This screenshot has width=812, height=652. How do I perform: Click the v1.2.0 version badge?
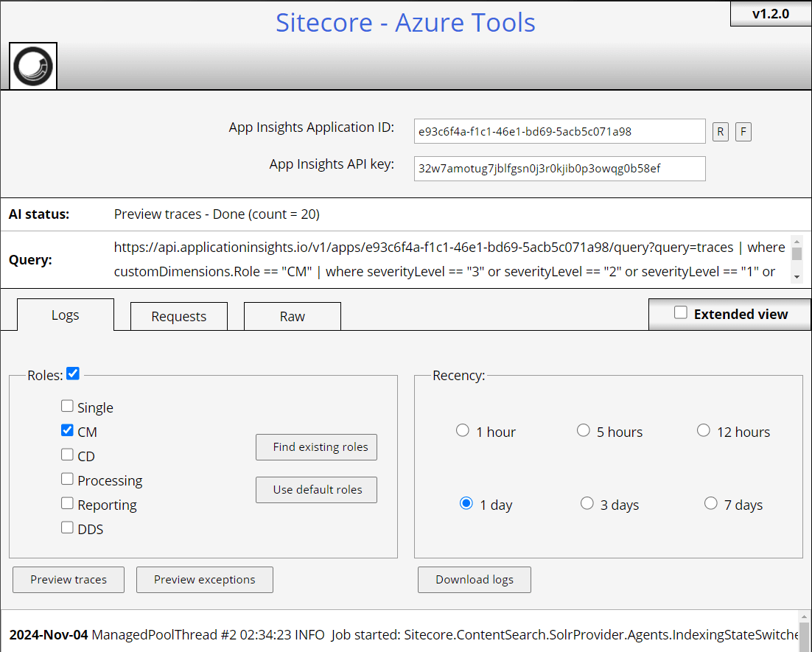point(770,14)
